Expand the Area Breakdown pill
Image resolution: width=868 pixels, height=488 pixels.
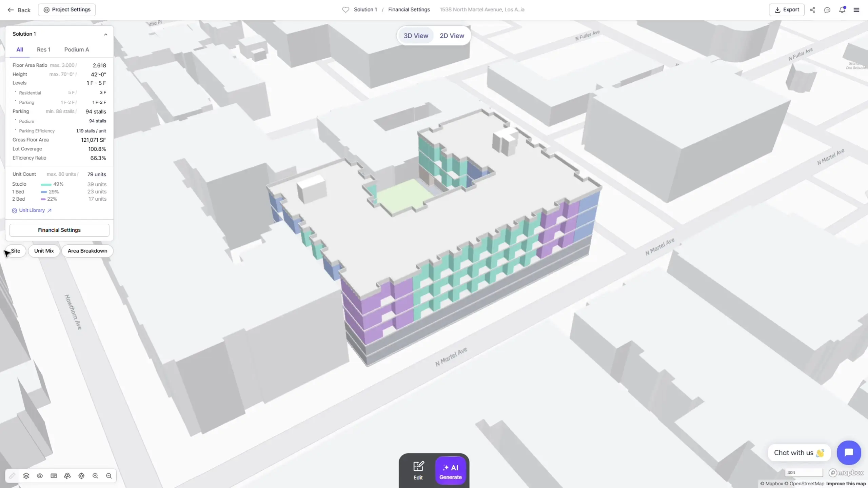[x=87, y=251]
